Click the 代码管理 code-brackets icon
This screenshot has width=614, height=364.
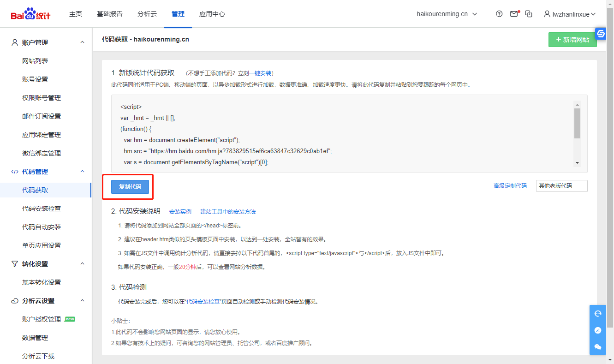pos(15,172)
